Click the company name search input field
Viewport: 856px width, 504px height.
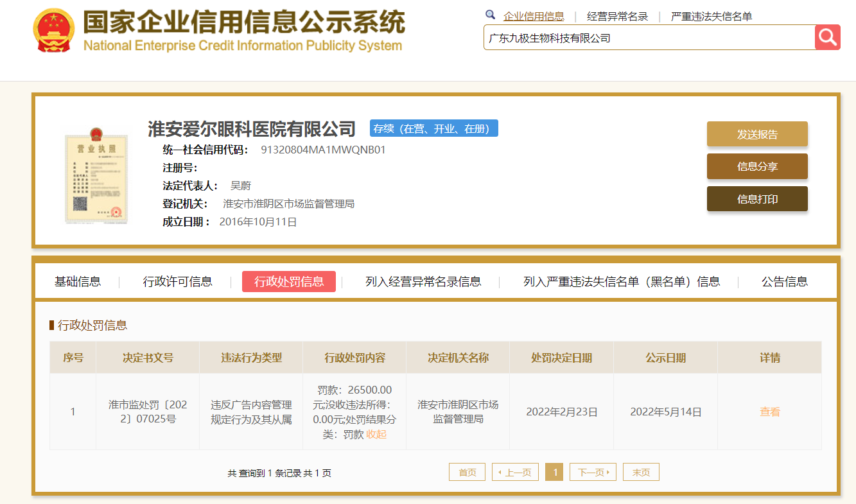(x=649, y=38)
